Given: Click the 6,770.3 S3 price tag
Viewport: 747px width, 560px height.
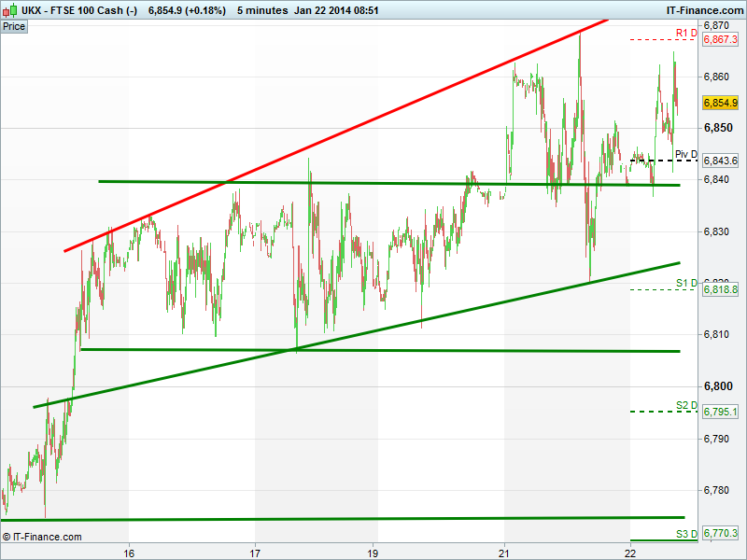Looking at the screenshot, I should point(720,533).
